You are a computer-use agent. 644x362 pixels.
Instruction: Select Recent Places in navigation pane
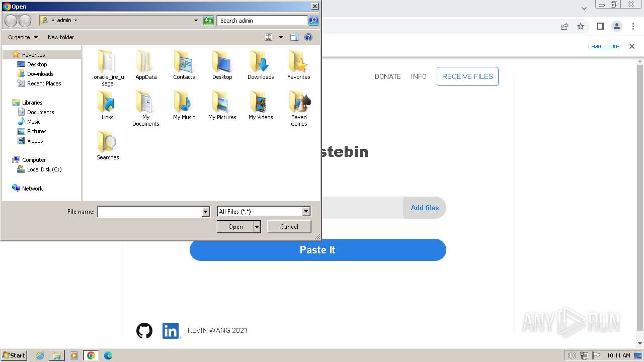[x=44, y=83]
